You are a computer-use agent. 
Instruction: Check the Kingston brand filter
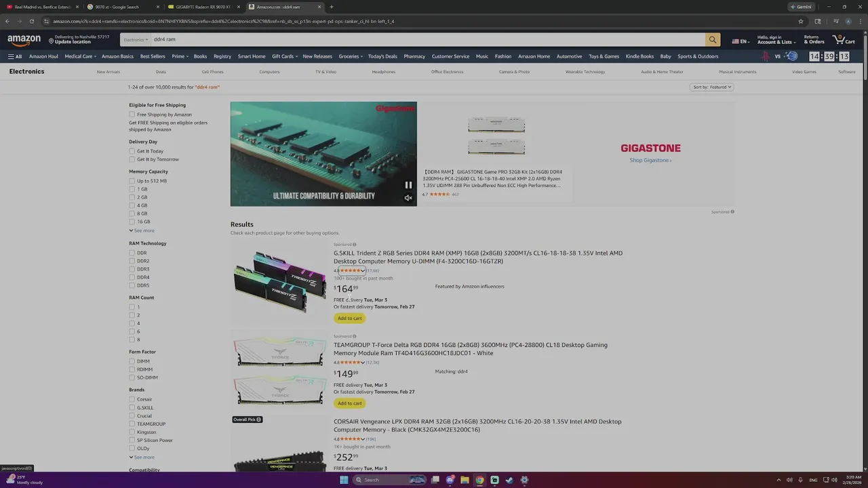(x=132, y=432)
